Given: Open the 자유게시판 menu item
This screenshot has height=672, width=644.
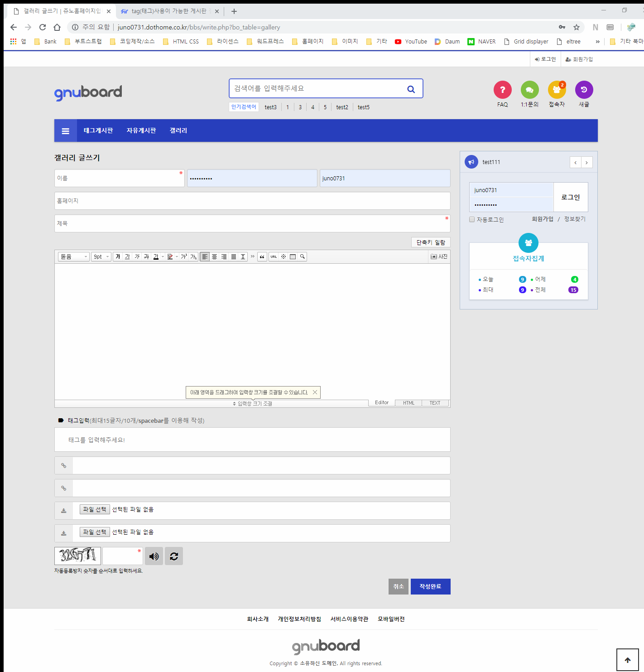Looking at the screenshot, I should 141,131.
